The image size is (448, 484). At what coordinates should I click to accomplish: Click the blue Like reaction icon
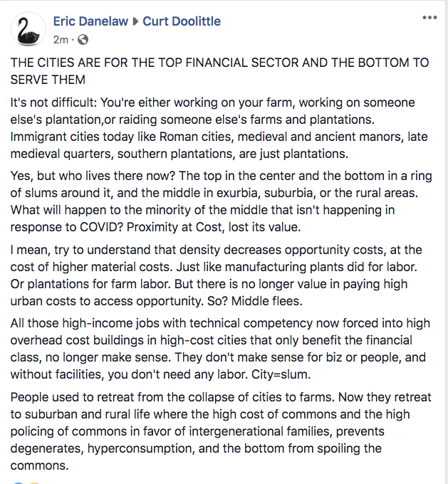tap(17, 482)
